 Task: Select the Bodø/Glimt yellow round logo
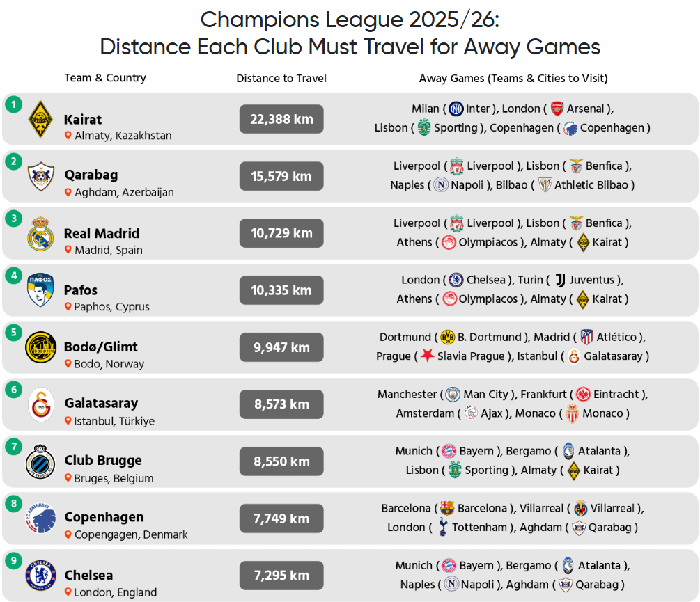(40, 347)
